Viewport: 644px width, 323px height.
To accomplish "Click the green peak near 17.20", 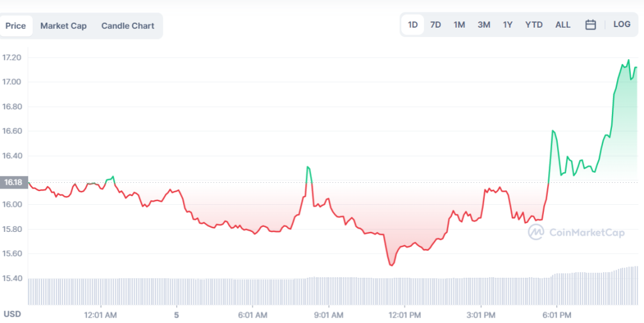I will [628, 61].
